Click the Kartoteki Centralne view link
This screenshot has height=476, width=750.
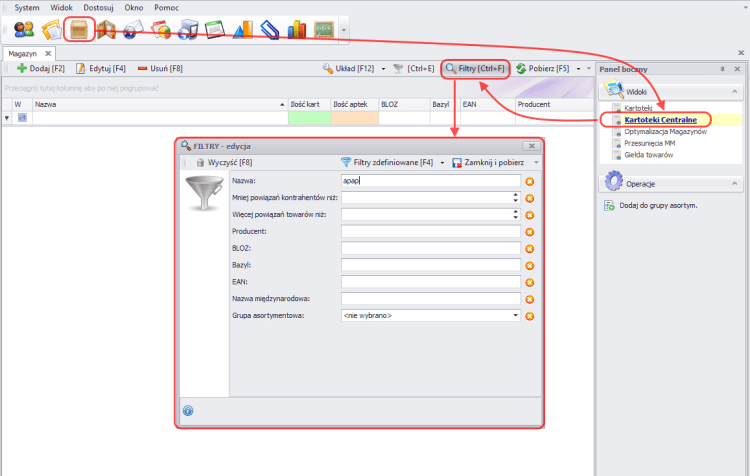(660, 119)
